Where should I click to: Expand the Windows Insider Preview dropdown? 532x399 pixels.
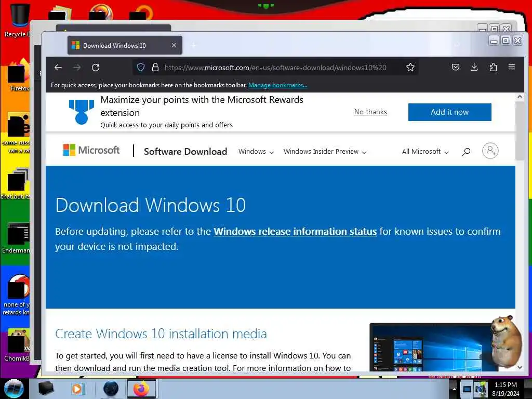click(325, 152)
